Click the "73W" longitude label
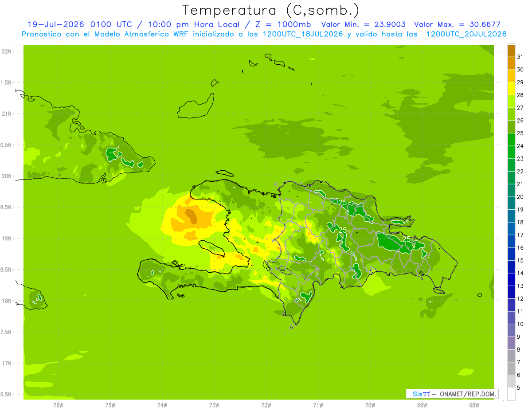Viewport: 532px width, 411px height. 214,405
